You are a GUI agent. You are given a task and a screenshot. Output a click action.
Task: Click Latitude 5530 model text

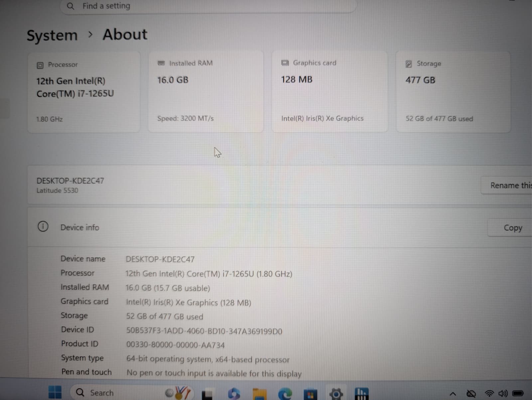pos(57,191)
